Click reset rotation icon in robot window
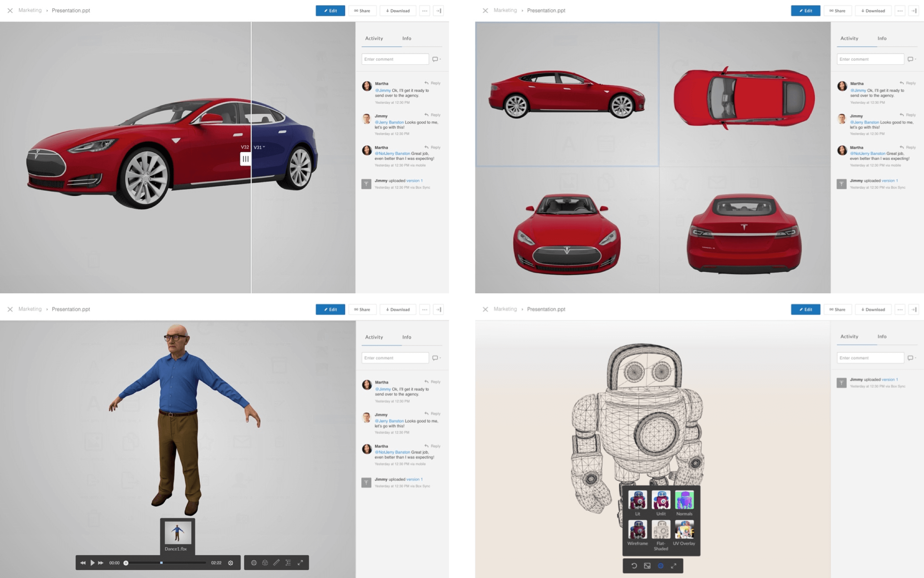This screenshot has height=578, width=924. click(x=634, y=566)
